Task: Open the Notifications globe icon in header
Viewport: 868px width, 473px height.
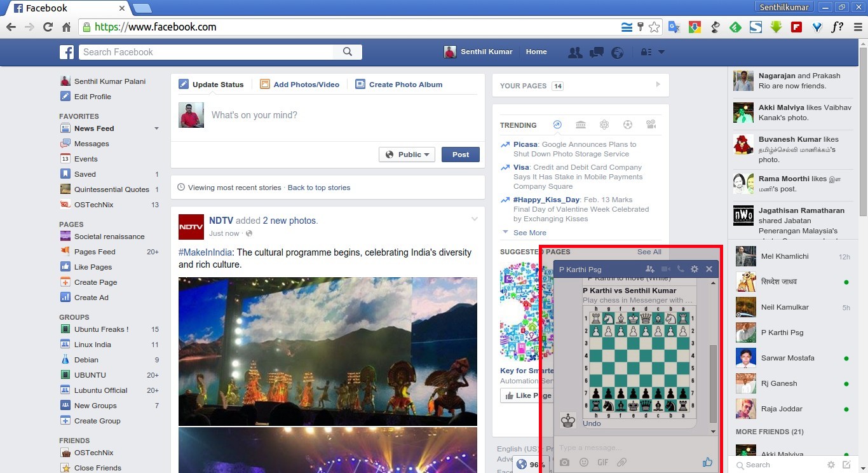Action: tap(617, 52)
